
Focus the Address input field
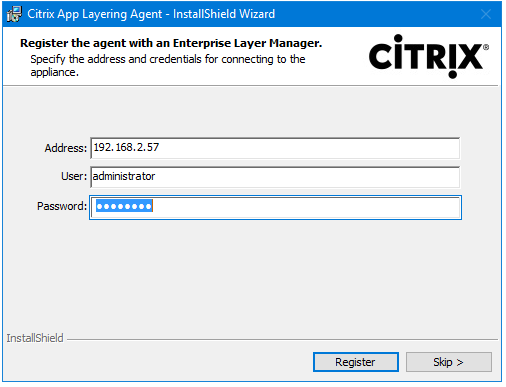click(275, 148)
